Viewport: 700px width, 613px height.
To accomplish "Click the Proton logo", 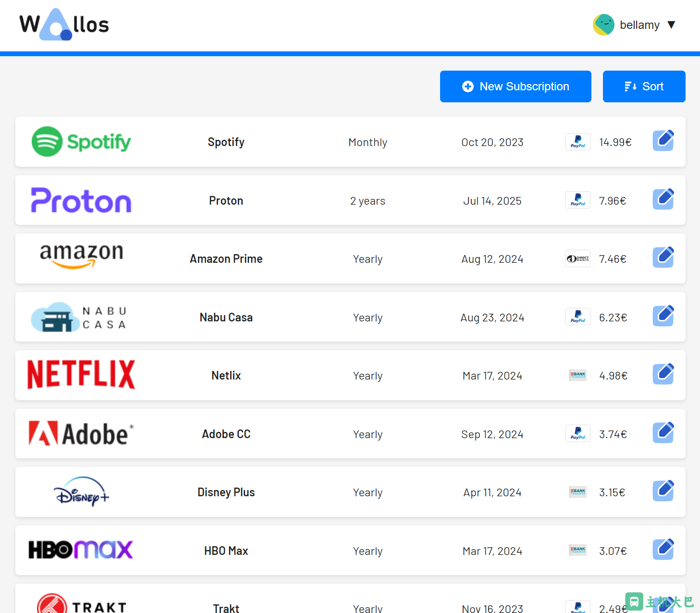I will point(81,200).
